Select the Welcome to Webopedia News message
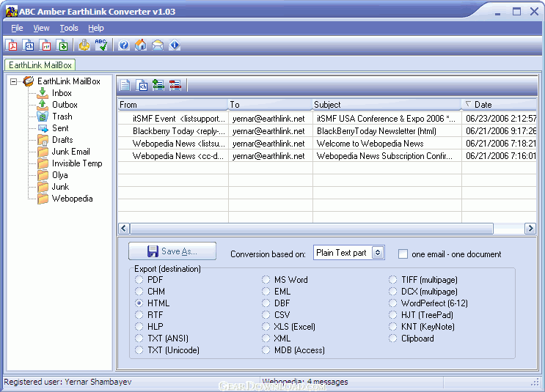Image resolution: width=545 pixels, height=392 pixels. [x=327, y=144]
